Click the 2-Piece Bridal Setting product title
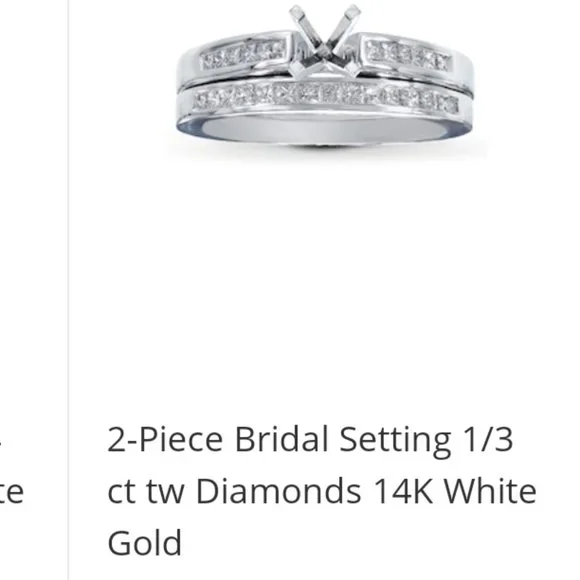The width and height of the screenshot is (580, 580). point(322,490)
